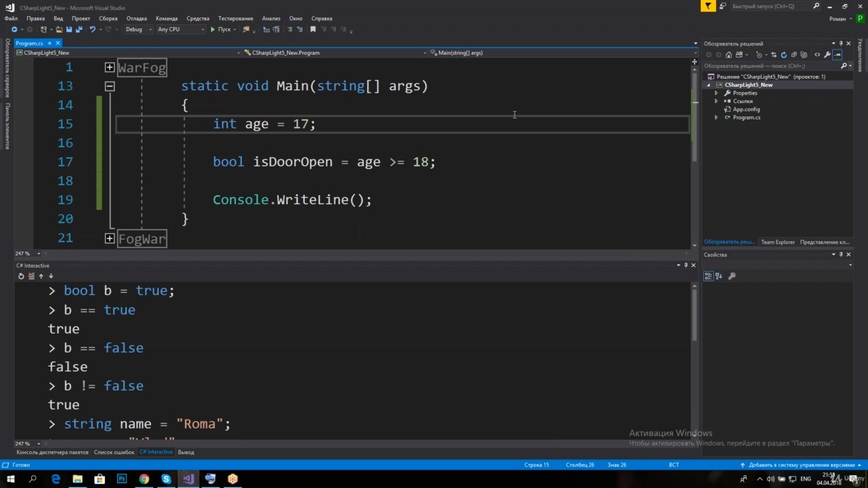
Task: Click search magnifier in Solution Explorer
Action: 844,66
